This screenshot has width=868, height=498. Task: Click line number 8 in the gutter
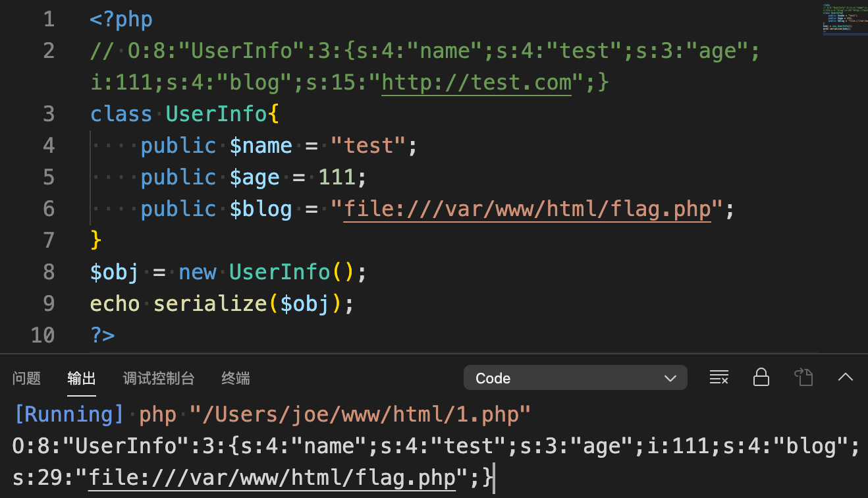pos(49,272)
